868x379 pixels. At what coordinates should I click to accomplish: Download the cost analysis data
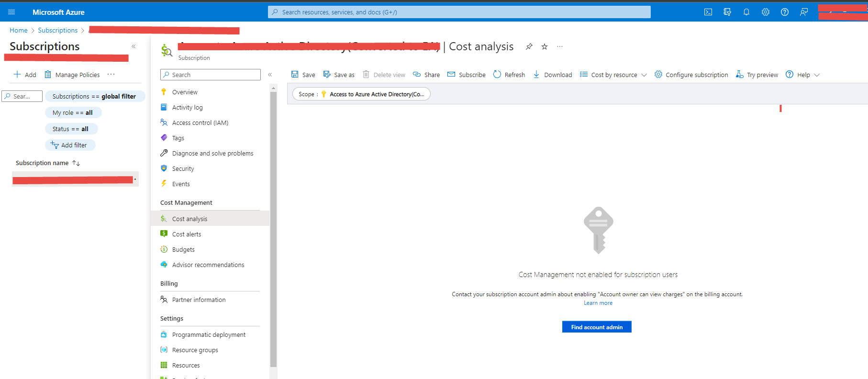[x=553, y=75]
